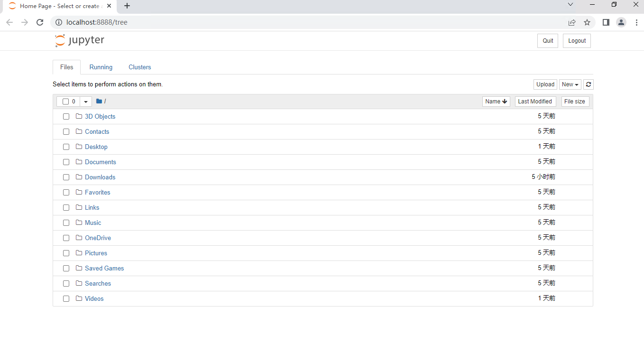Open the Chrome side panel
644x344 pixels.
pos(606,22)
